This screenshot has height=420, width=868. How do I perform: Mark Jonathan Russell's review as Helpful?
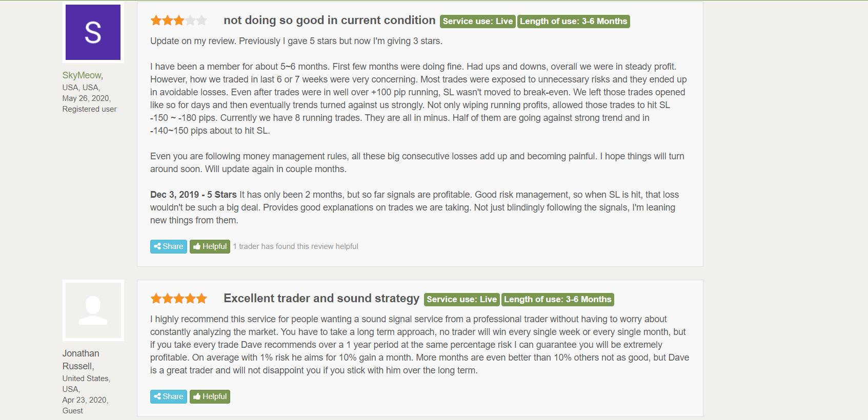click(210, 396)
